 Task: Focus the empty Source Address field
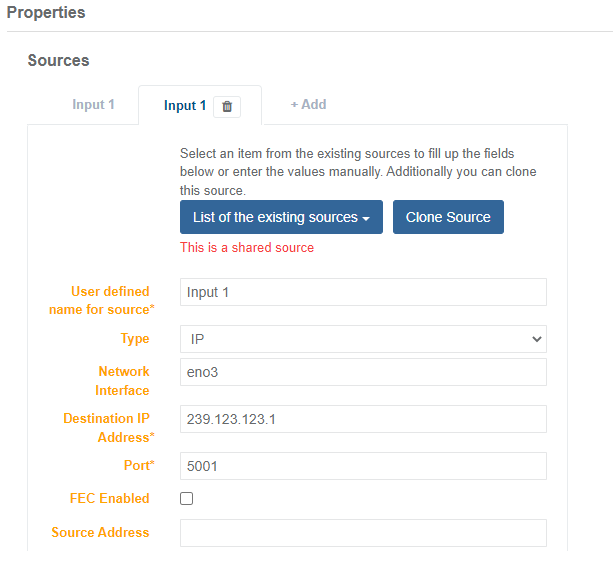click(x=363, y=533)
